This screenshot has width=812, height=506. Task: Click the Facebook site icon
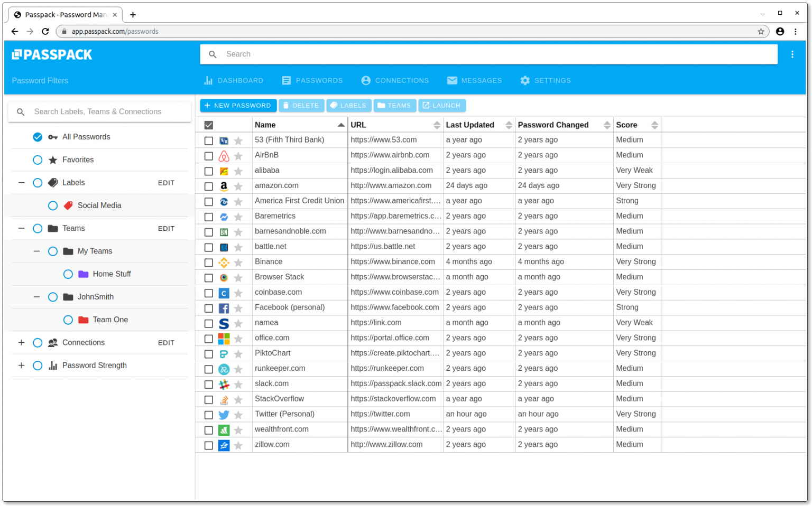[x=224, y=308]
